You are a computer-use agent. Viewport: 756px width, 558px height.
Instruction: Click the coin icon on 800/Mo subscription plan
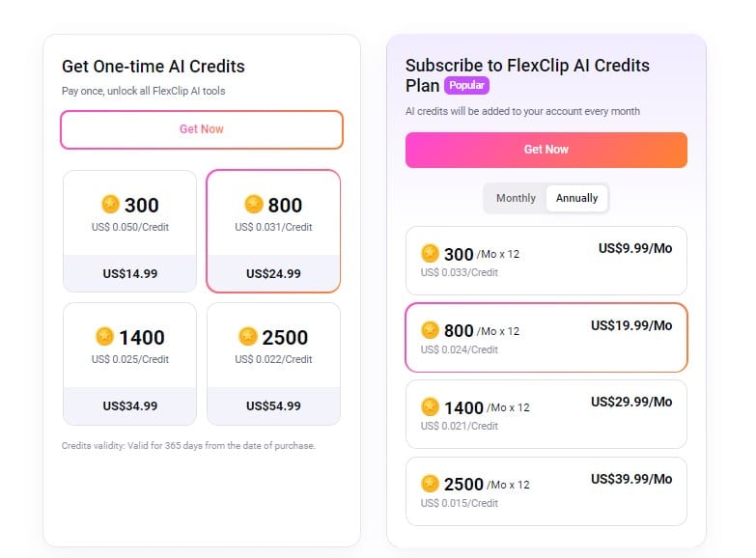click(x=431, y=330)
